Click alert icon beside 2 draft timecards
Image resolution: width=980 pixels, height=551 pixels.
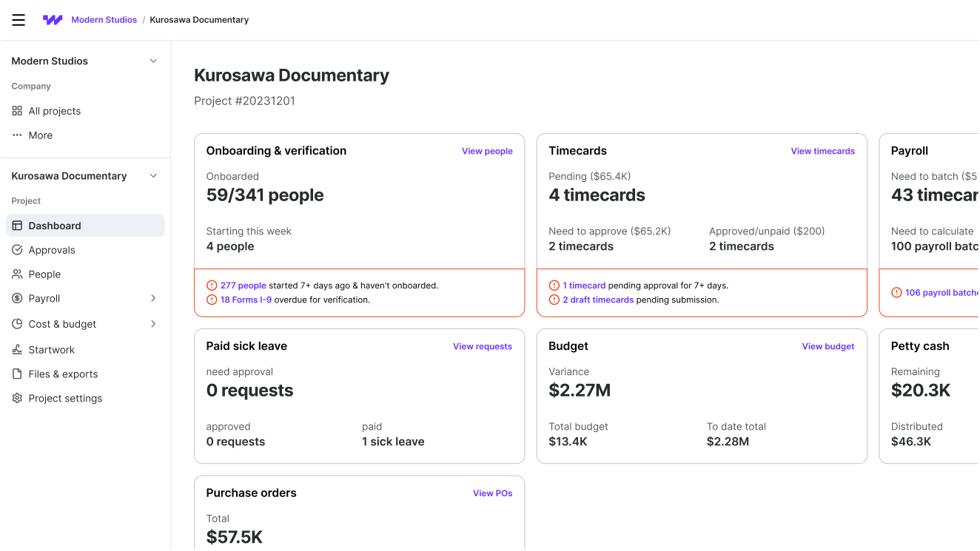click(x=554, y=300)
